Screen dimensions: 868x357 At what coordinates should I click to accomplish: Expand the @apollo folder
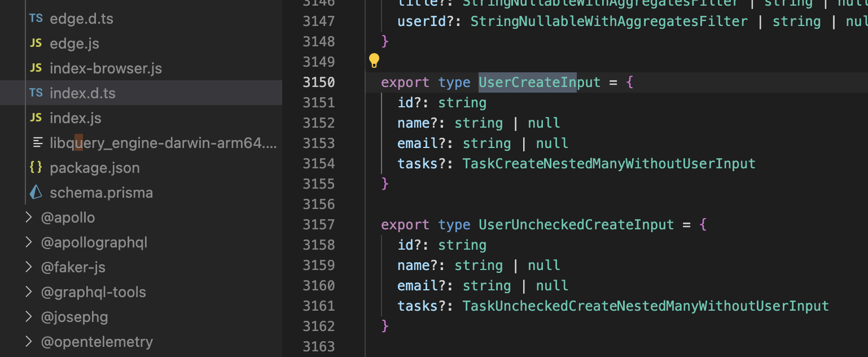(x=29, y=217)
